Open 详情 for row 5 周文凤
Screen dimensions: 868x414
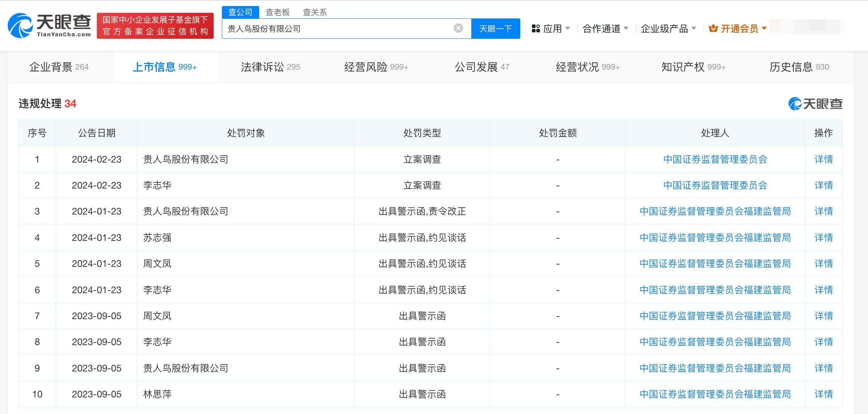point(824,263)
